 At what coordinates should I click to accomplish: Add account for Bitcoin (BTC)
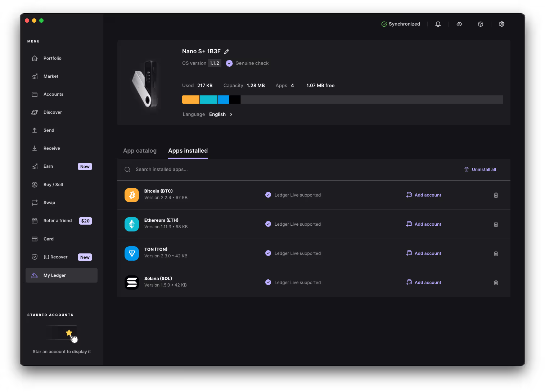click(424, 195)
